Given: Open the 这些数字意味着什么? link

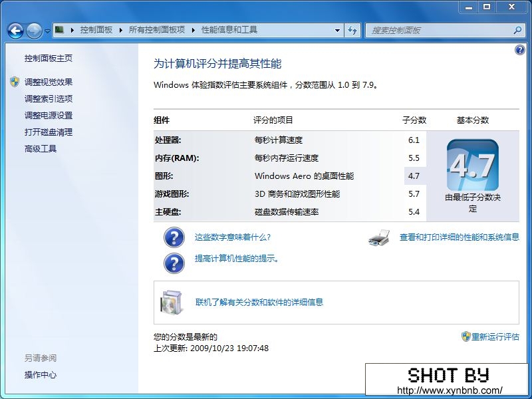Looking at the screenshot, I should pyautogui.click(x=233, y=237).
